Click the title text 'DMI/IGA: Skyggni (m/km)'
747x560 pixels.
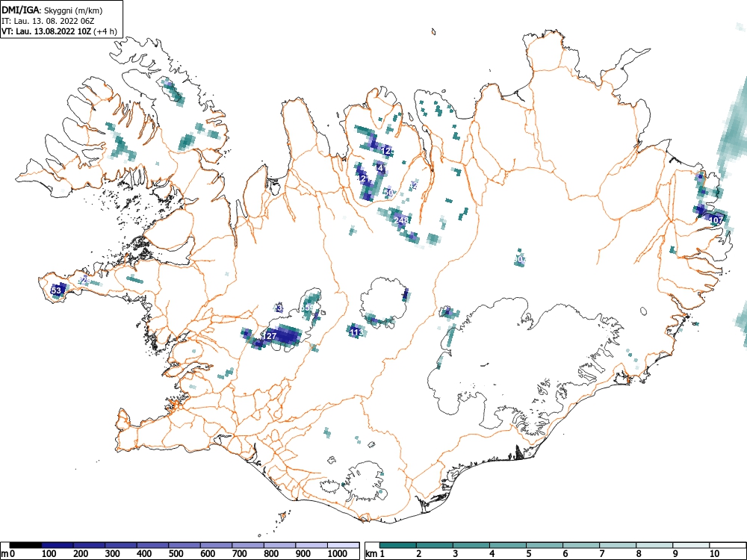[x=52, y=10]
